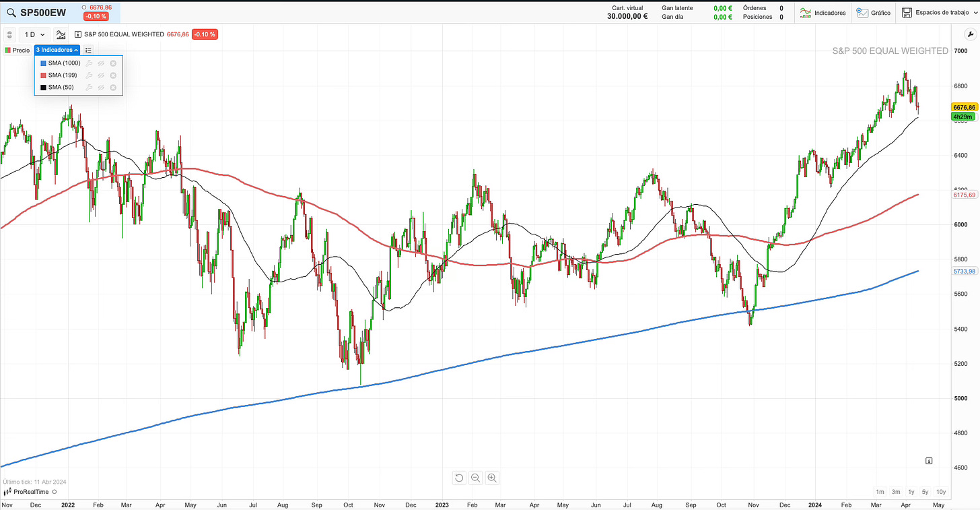Image resolution: width=980 pixels, height=510 pixels.
Task: Set chart range to 10y
Action: pos(941,492)
